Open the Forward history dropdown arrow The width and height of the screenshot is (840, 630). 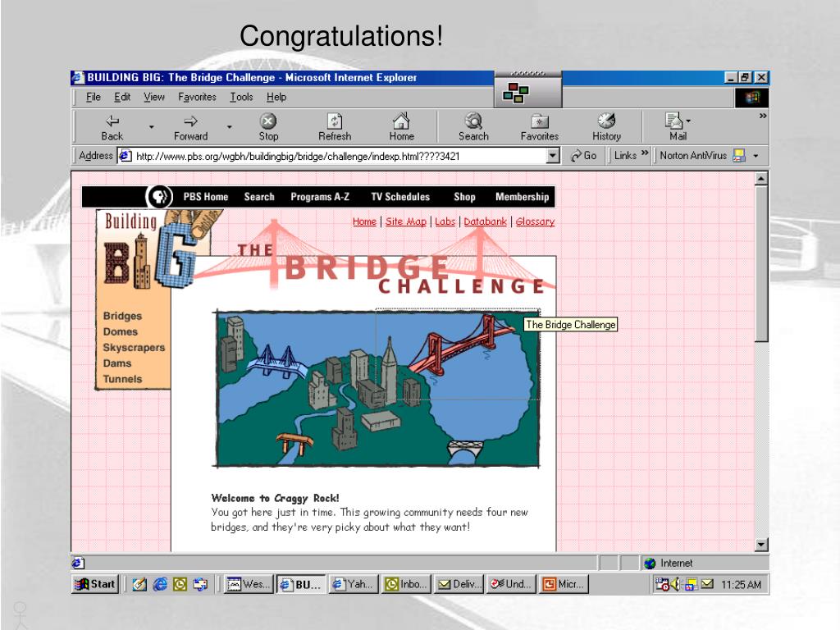230,127
